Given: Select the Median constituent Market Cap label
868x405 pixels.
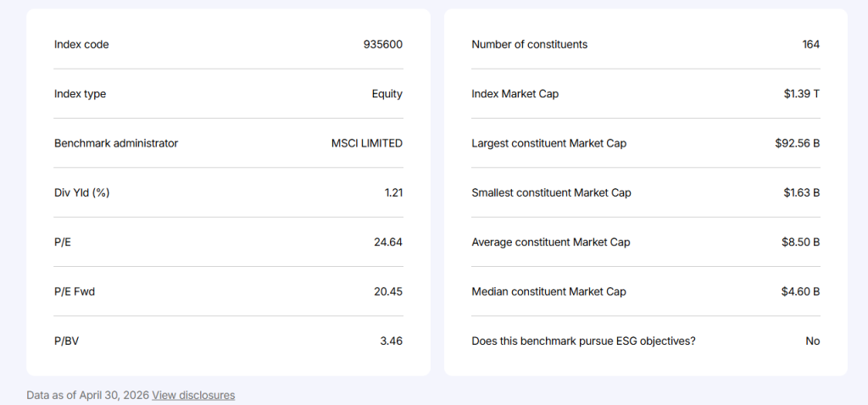Looking at the screenshot, I should (x=549, y=291).
